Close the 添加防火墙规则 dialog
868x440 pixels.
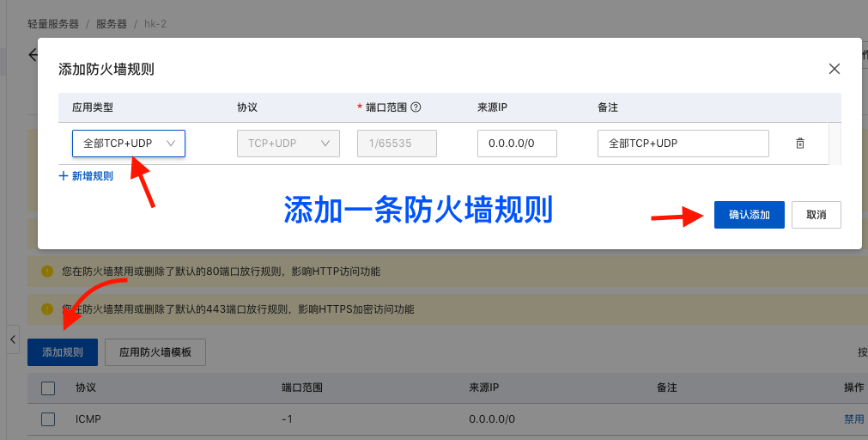(834, 69)
